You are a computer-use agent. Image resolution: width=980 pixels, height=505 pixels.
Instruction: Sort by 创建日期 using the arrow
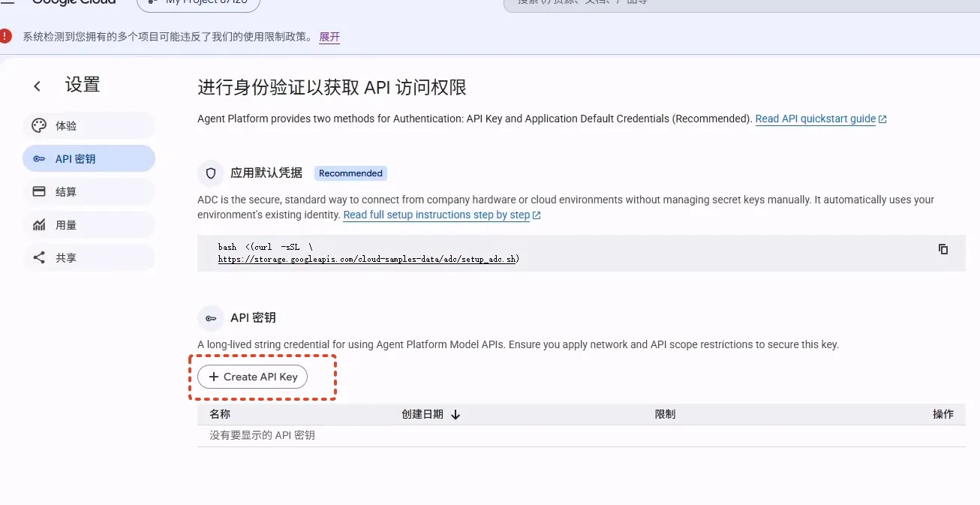click(x=455, y=414)
